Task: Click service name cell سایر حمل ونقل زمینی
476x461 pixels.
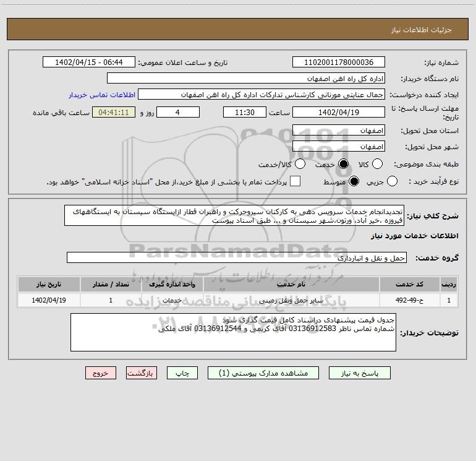Action: [x=291, y=300]
